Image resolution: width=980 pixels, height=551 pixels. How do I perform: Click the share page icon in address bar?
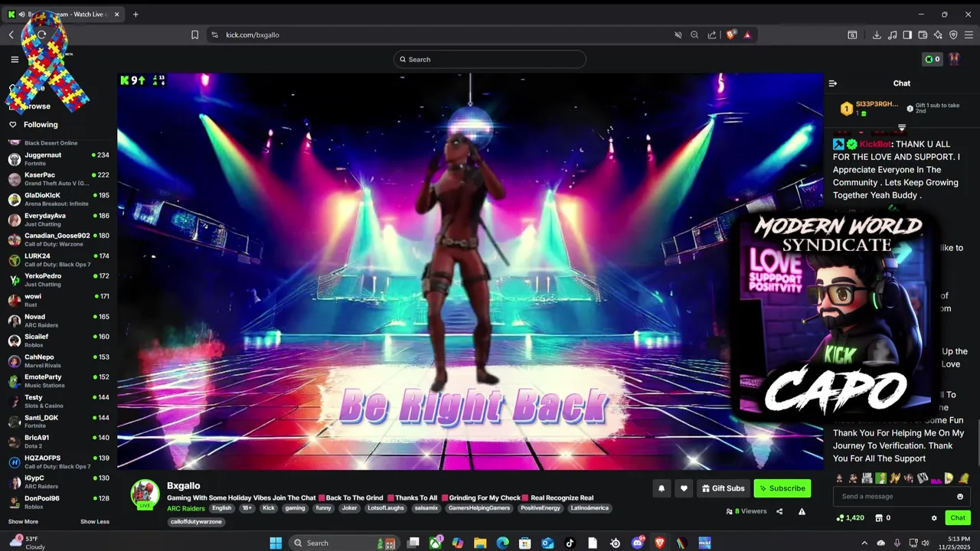click(x=712, y=34)
